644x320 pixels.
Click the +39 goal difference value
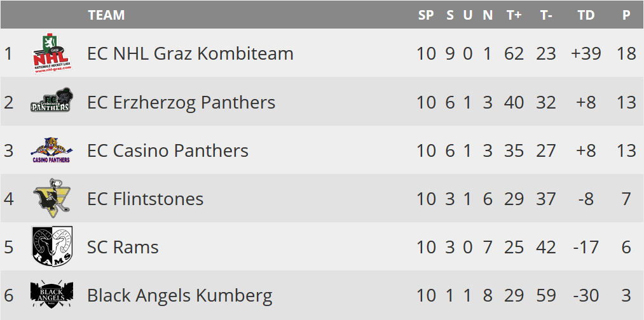pyautogui.click(x=586, y=54)
